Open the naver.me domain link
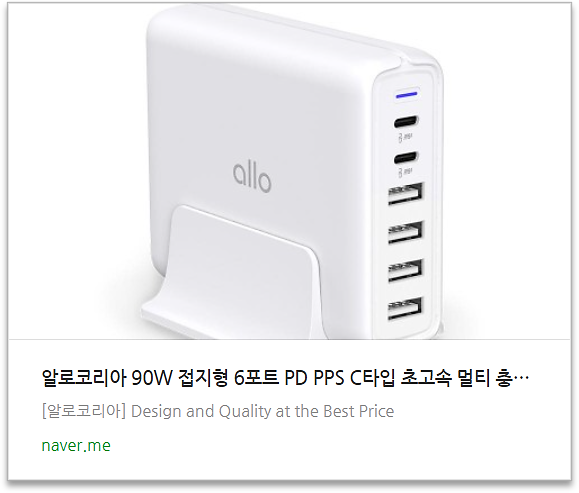Image resolution: width=579 pixels, height=493 pixels. click(76, 445)
